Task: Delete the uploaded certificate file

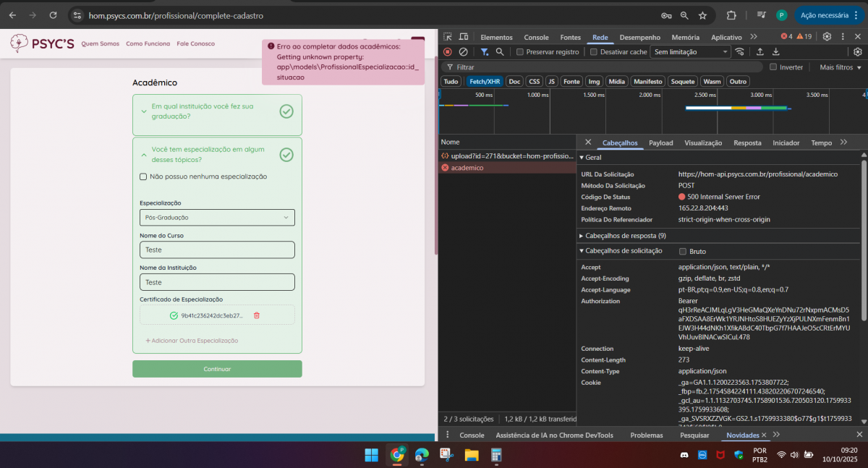Action: (256, 315)
